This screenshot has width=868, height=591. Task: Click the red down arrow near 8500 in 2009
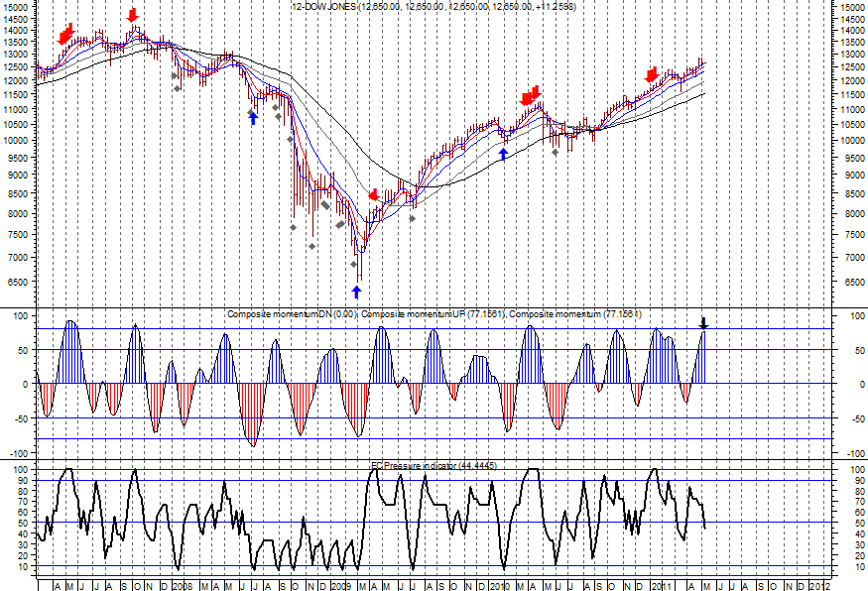[x=374, y=194]
